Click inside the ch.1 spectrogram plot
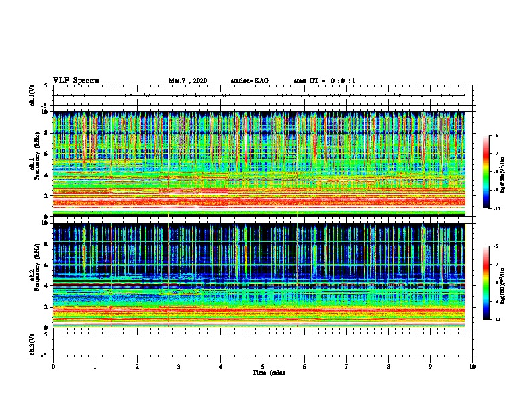The height and width of the screenshot is (411, 532). click(x=259, y=164)
